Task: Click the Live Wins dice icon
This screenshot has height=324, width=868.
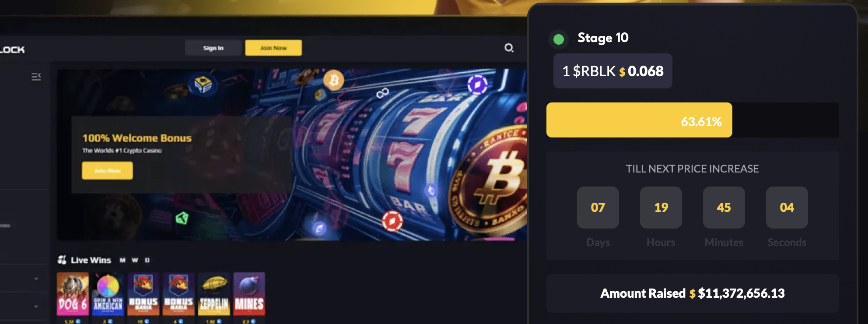Action: 62,260
